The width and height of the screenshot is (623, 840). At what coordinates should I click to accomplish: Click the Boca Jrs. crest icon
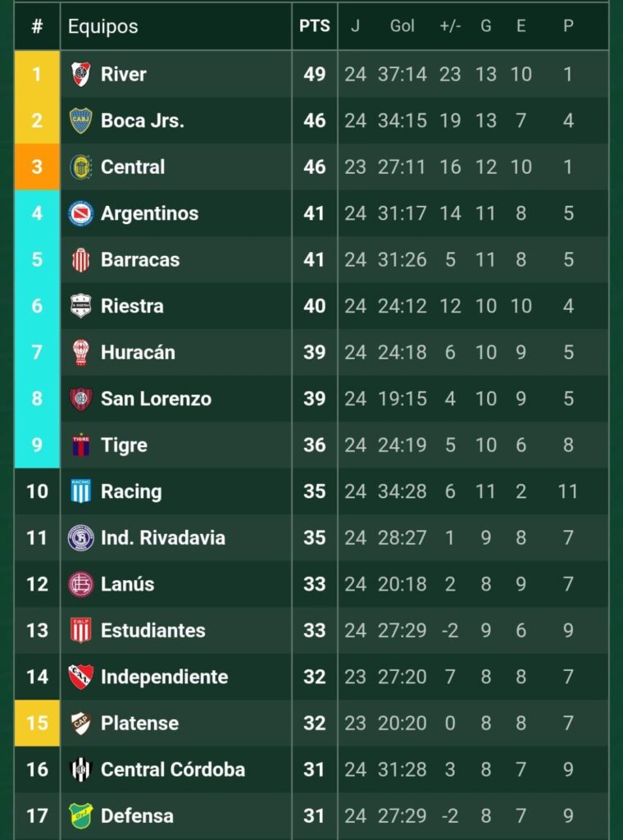point(81,121)
